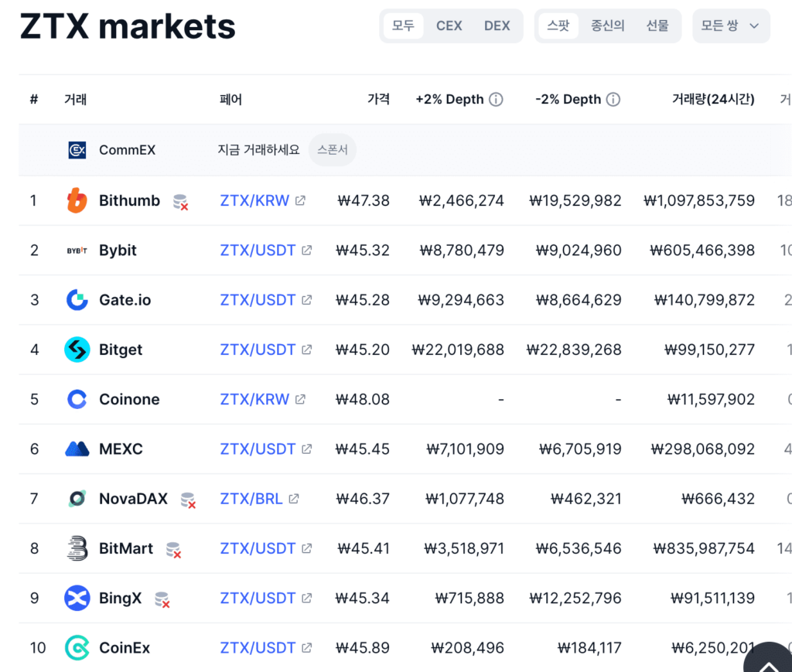Screen dimensions: 792x672
Task: Select the 선물 futures tab
Action: pos(657,26)
